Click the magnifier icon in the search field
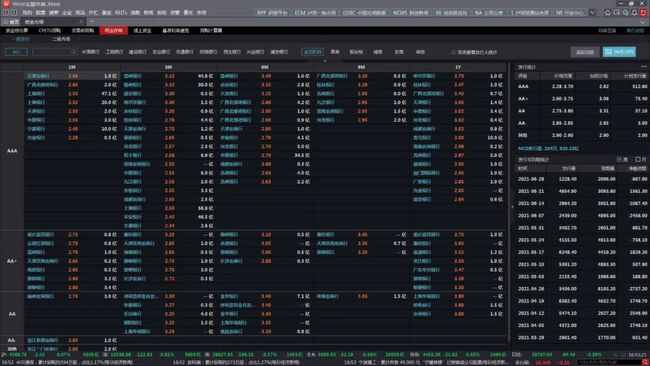The height and width of the screenshot is (366, 650). click(x=73, y=52)
